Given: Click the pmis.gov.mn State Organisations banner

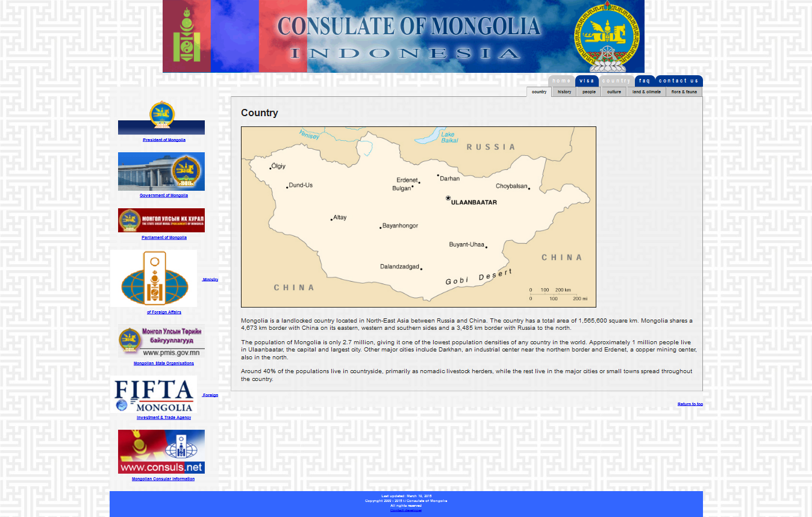Looking at the screenshot, I should tap(161, 341).
